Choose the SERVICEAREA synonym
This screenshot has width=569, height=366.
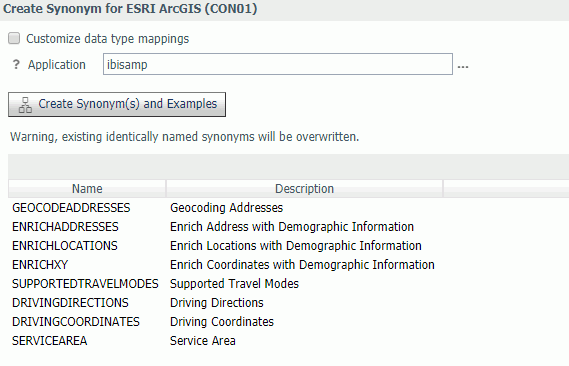click(50, 341)
